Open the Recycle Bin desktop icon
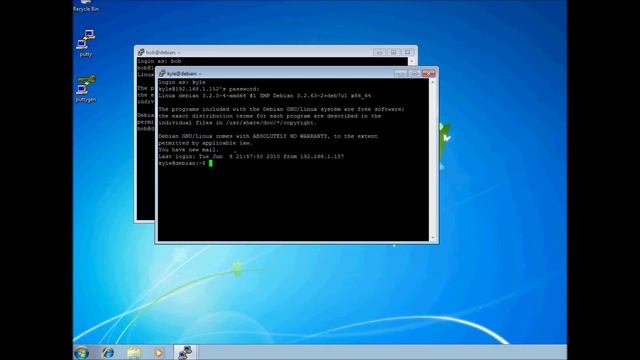Image resolution: width=640 pixels, height=360 pixels. [86, 6]
